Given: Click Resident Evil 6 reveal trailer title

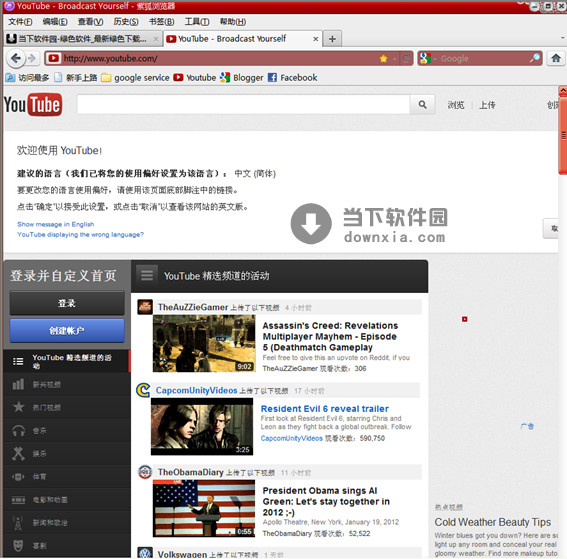Looking at the screenshot, I should (x=325, y=409).
